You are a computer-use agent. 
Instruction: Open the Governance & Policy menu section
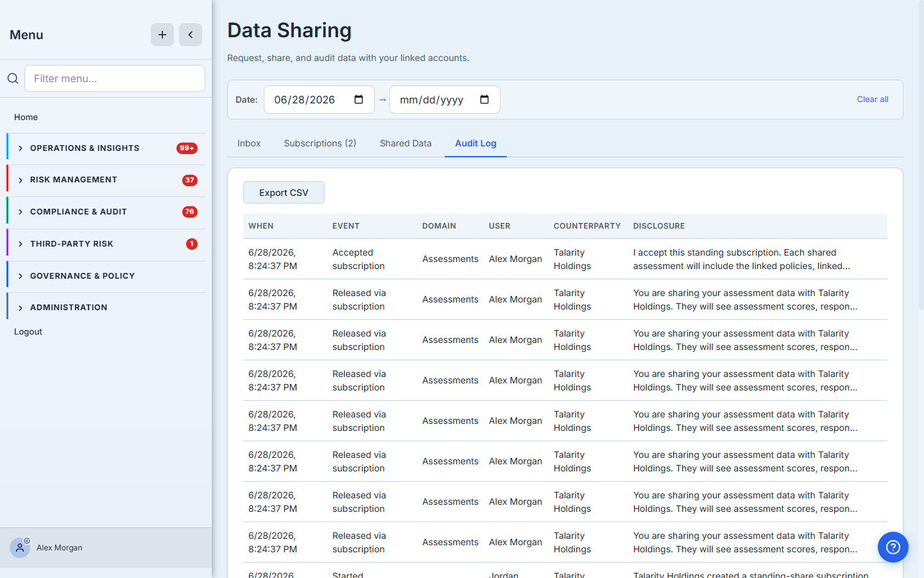[107, 276]
